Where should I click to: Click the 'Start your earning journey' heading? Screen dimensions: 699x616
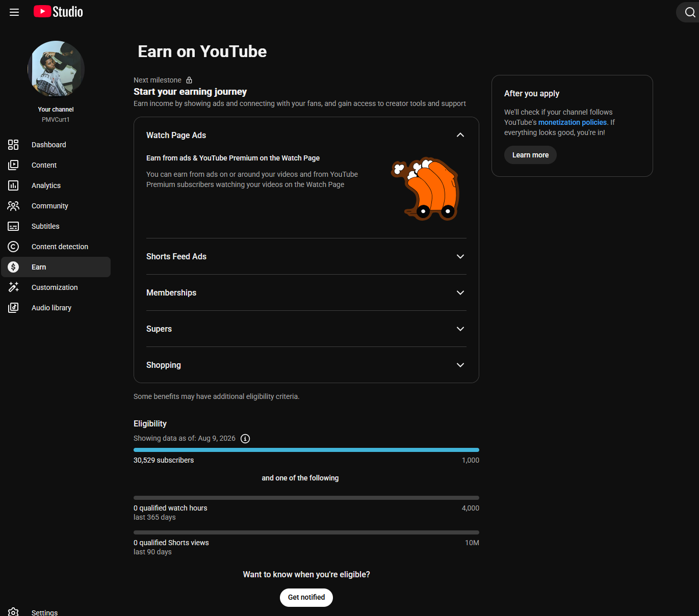click(190, 92)
